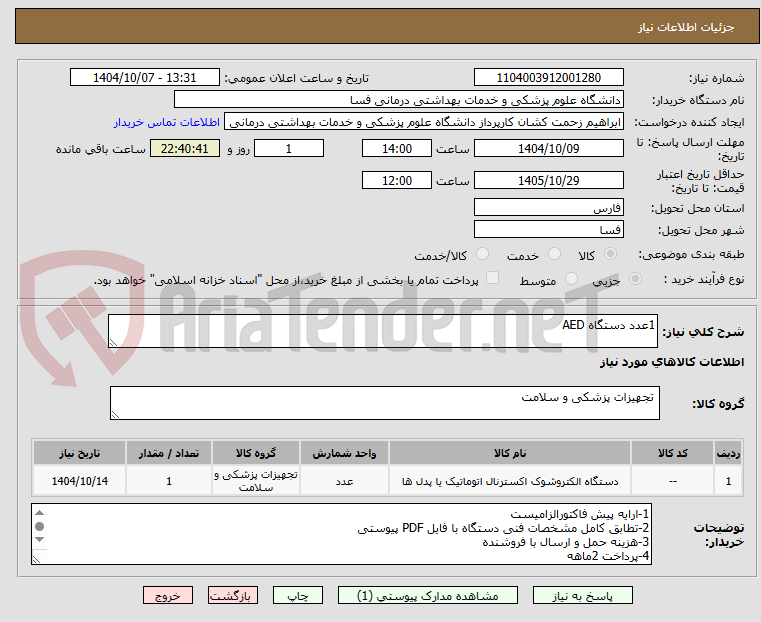
Task: Click the بازگشت back button
Action: [x=233, y=596]
